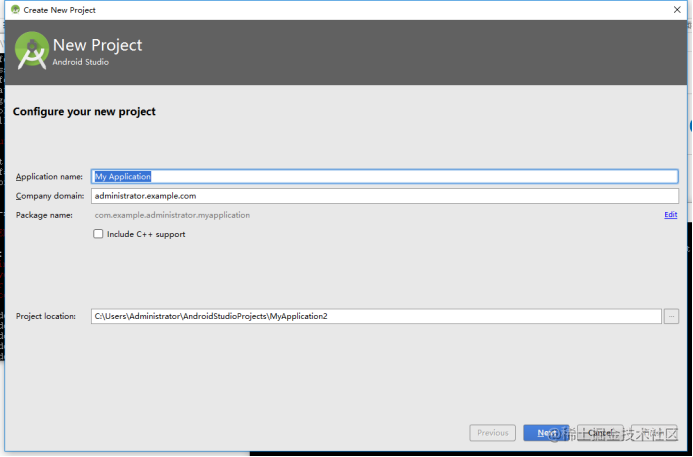This screenshot has height=457, width=693.
Task: Click the Project location label
Action: tap(46, 316)
